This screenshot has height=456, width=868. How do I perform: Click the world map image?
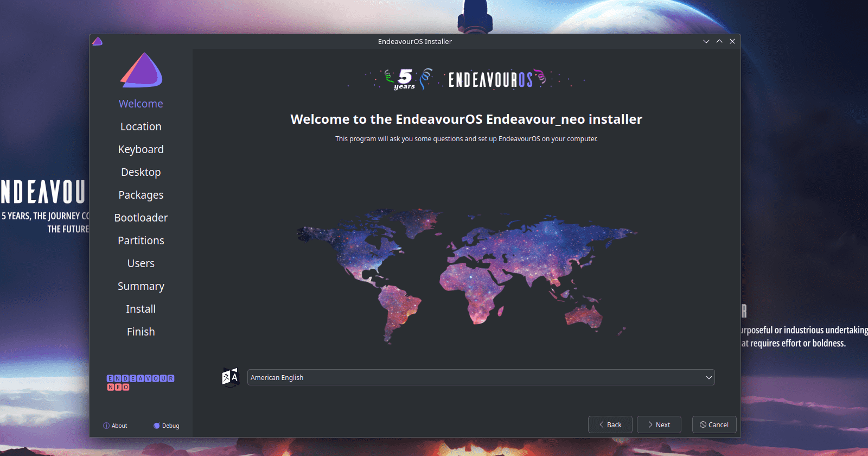(x=467, y=276)
